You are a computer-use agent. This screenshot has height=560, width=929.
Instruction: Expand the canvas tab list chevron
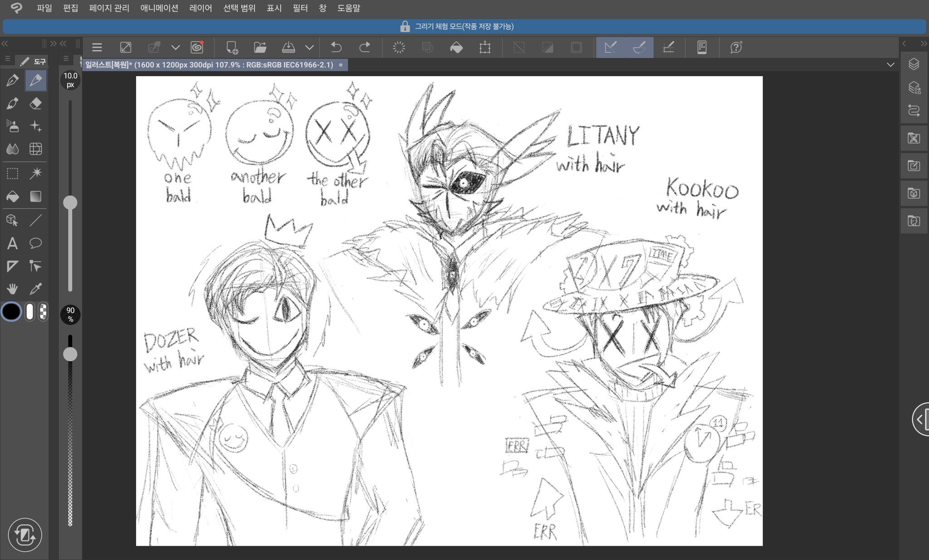click(890, 65)
